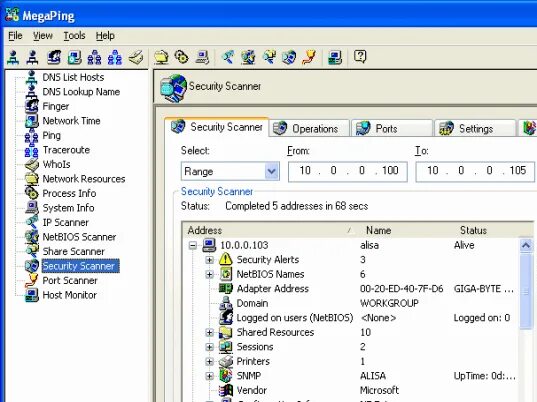Viewport: 537px width, 402px height.
Task: Expand the SNMP node
Action: [210, 376]
